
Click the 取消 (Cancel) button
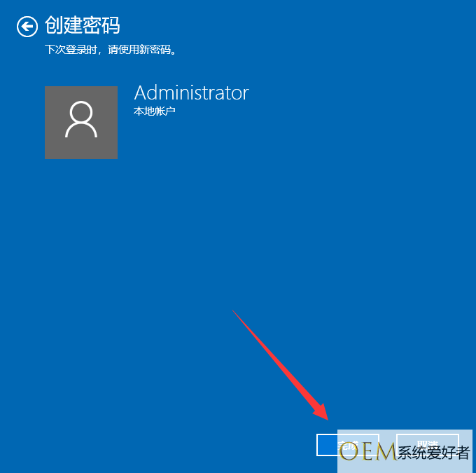428,445
